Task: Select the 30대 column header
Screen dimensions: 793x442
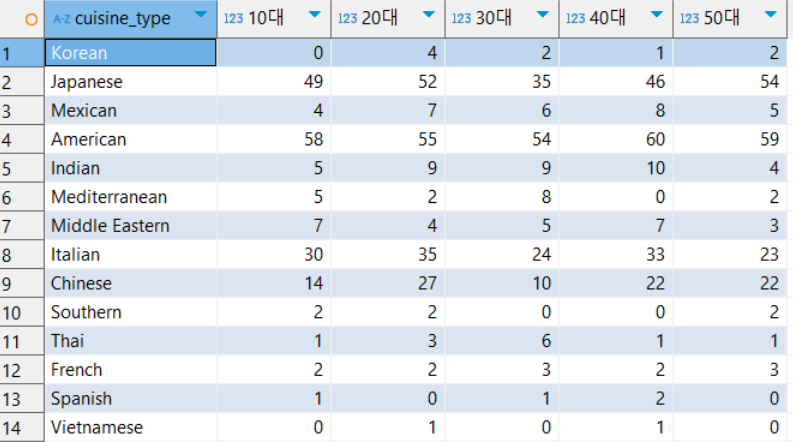Action: tap(502, 19)
